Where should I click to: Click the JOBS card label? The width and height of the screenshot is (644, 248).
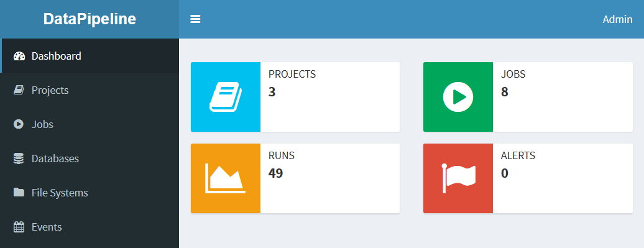click(x=513, y=75)
